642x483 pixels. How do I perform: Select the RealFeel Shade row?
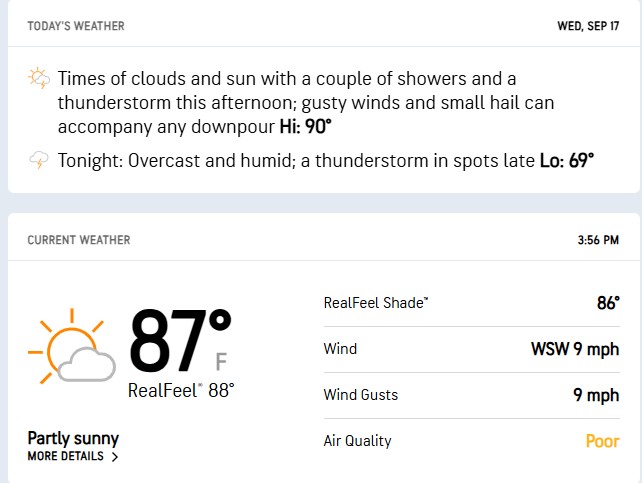pyautogui.click(x=471, y=303)
